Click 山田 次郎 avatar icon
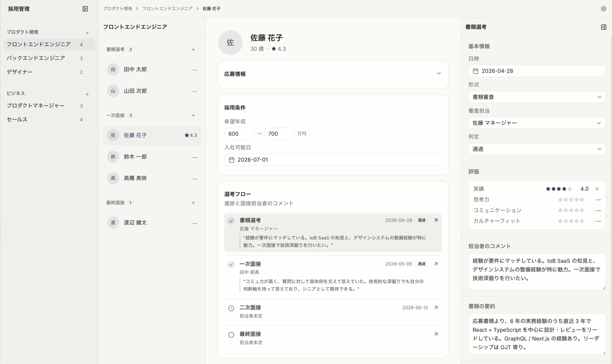This screenshot has width=612, height=364. click(113, 91)
